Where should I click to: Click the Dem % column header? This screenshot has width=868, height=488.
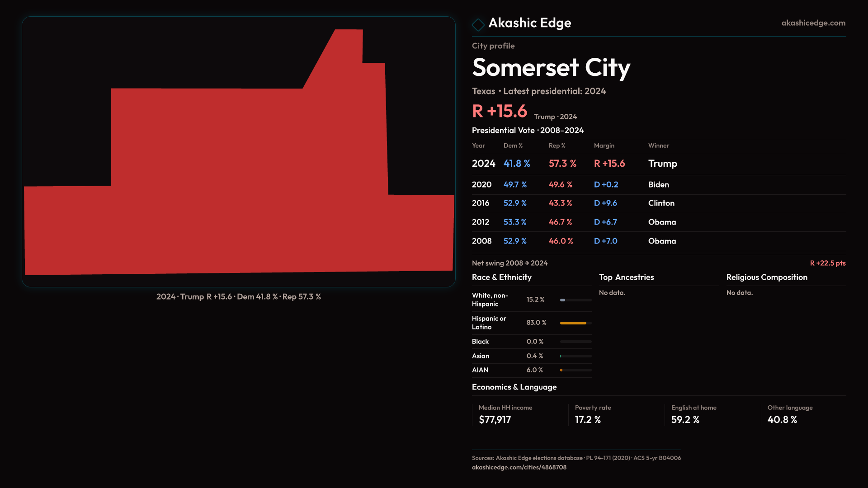pyautogui.click(x=513, y=146)
